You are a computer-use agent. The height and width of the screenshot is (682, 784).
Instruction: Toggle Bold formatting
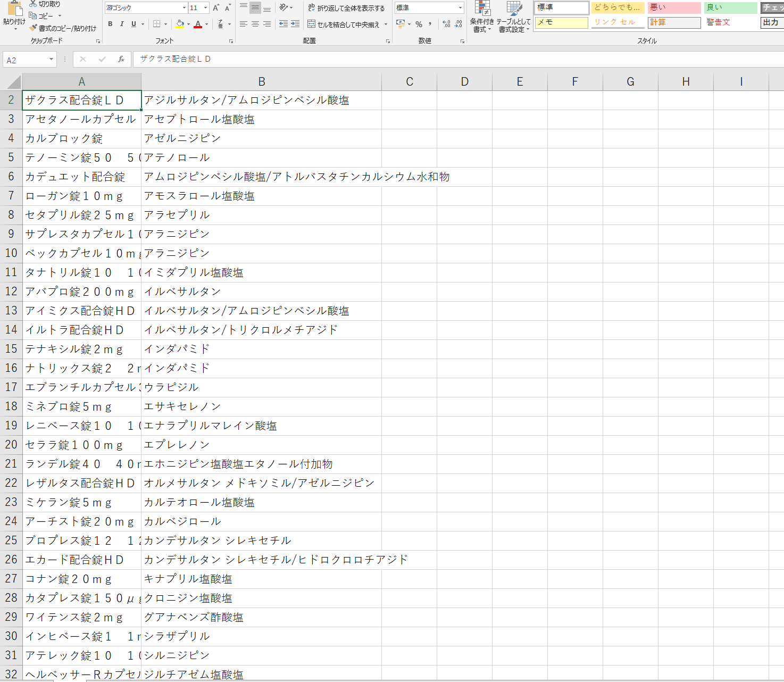(x=110, y=24)
